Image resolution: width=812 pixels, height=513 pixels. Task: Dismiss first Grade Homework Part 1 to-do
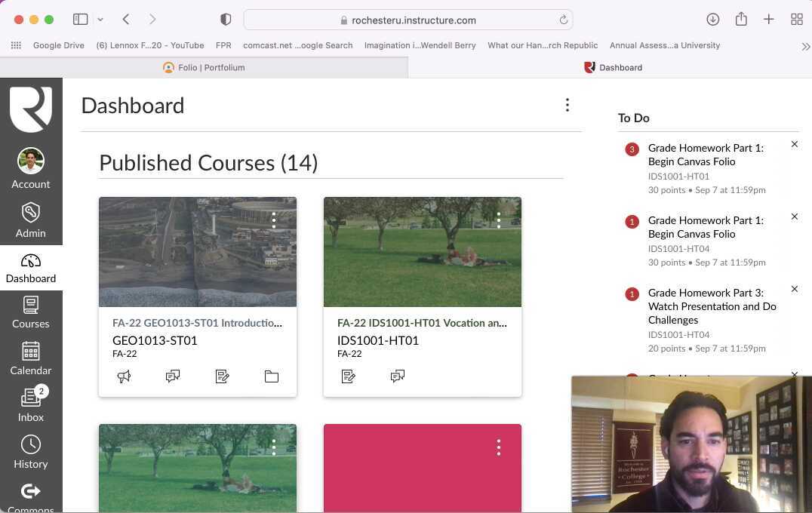click(794, 144)
